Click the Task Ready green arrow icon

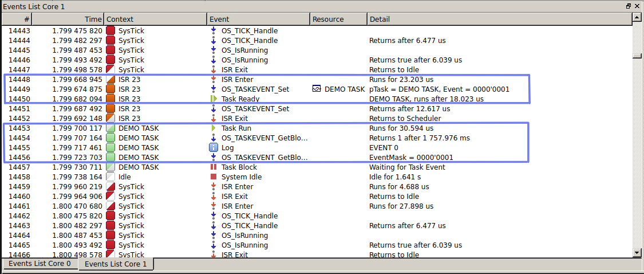tap(214, 99)
